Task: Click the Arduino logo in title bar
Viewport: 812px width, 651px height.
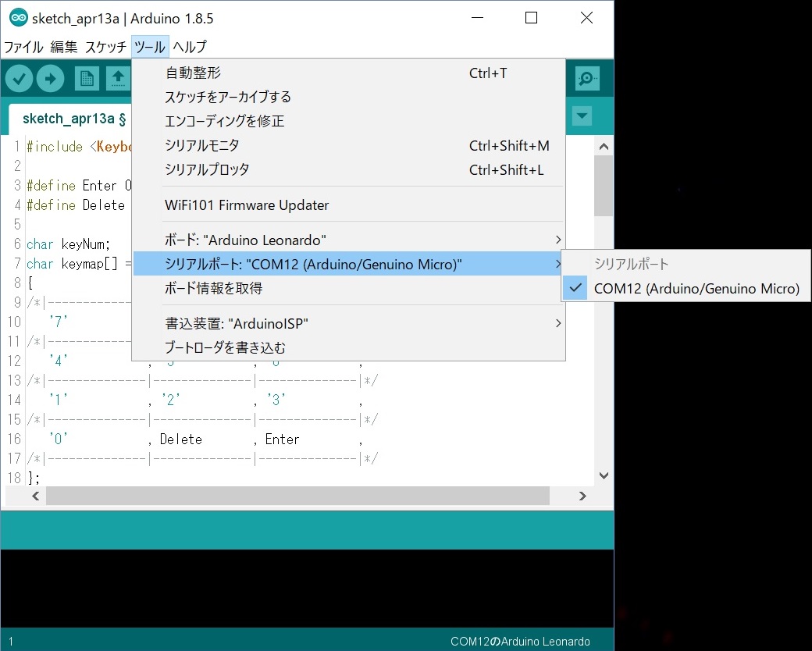Action: [x=19, y=18]
